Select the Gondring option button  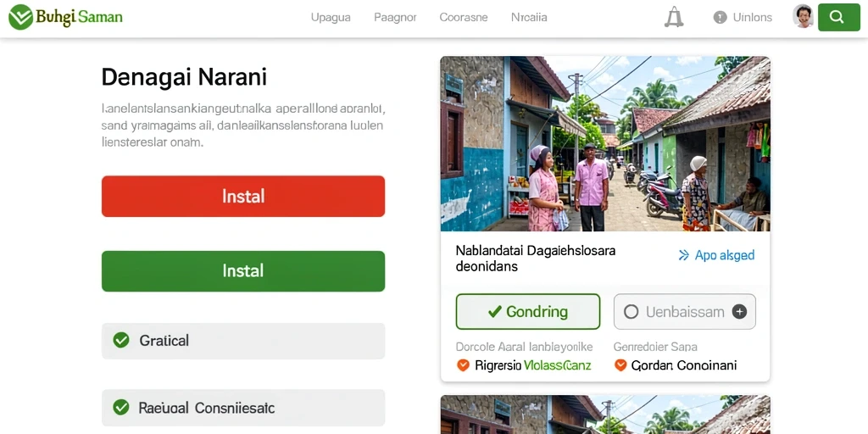click(x=527, y=312)
